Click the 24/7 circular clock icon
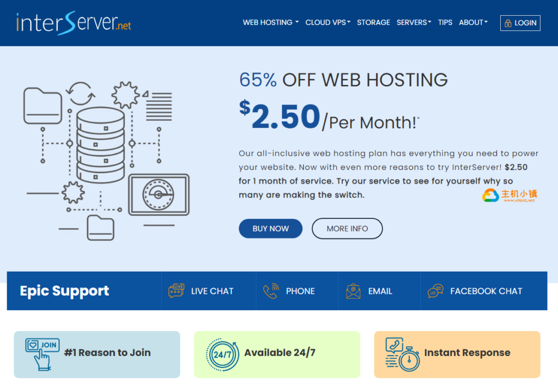 pos(222,354)
